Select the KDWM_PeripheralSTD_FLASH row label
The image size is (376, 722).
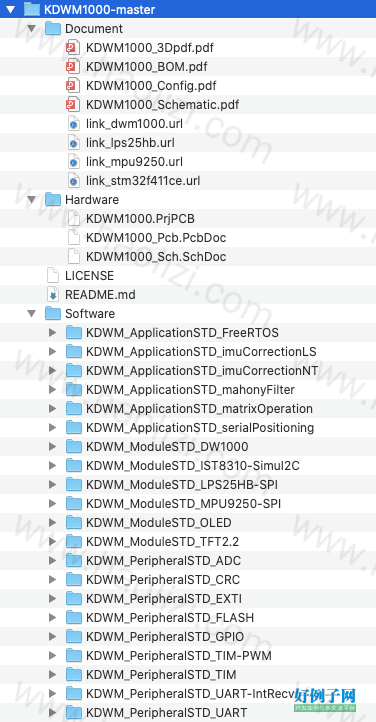170,617
